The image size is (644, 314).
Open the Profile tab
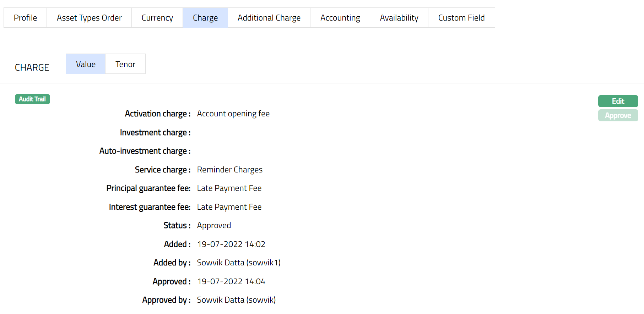point(25,18)
